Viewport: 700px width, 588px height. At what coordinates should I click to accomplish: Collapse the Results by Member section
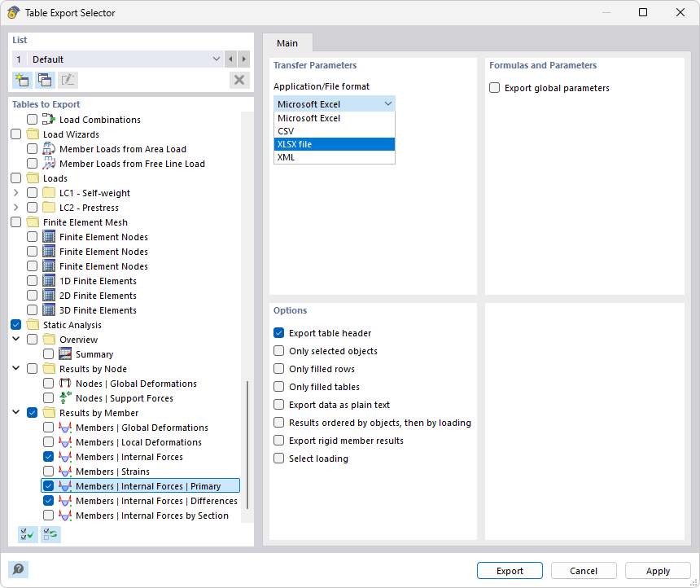[x=15, y=412]
